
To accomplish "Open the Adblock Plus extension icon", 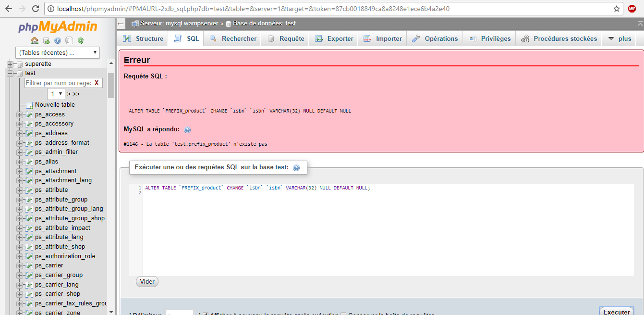I will (x=632, y=8).
